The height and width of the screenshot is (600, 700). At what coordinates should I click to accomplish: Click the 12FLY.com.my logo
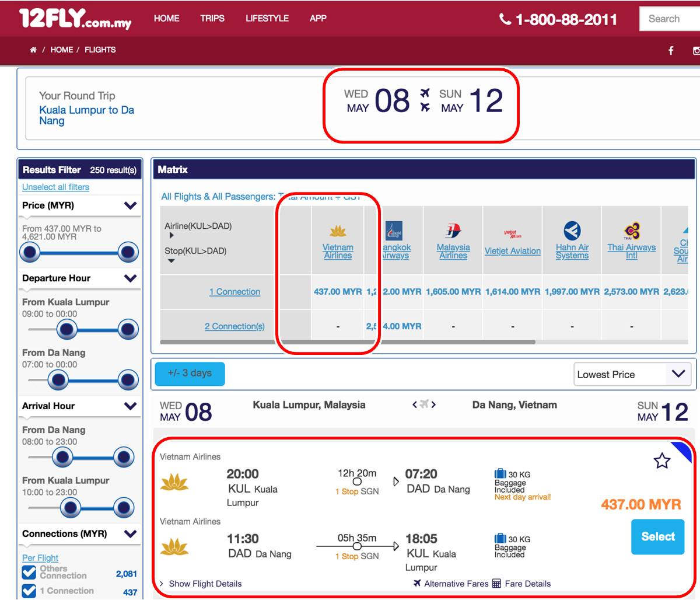[x=75, y=19]
